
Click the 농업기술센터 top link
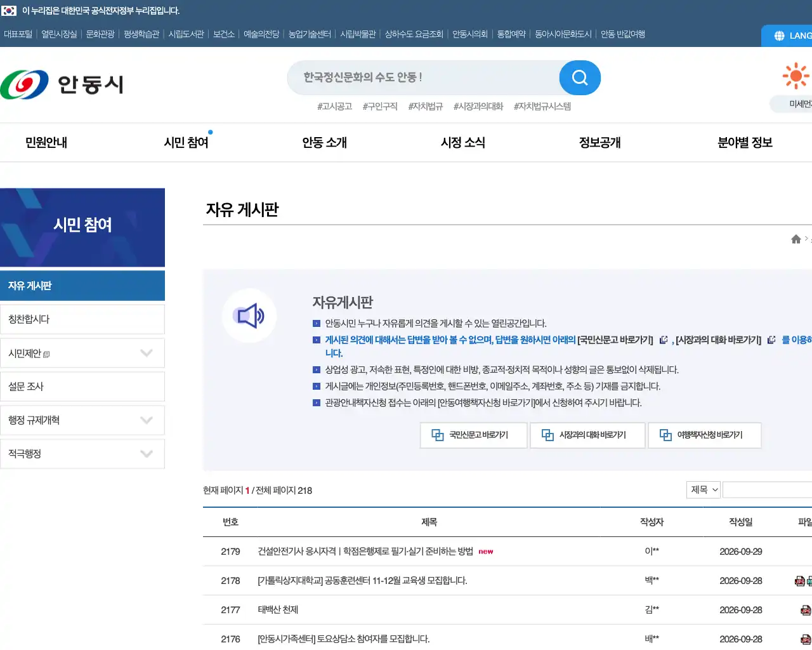(310, 34)
